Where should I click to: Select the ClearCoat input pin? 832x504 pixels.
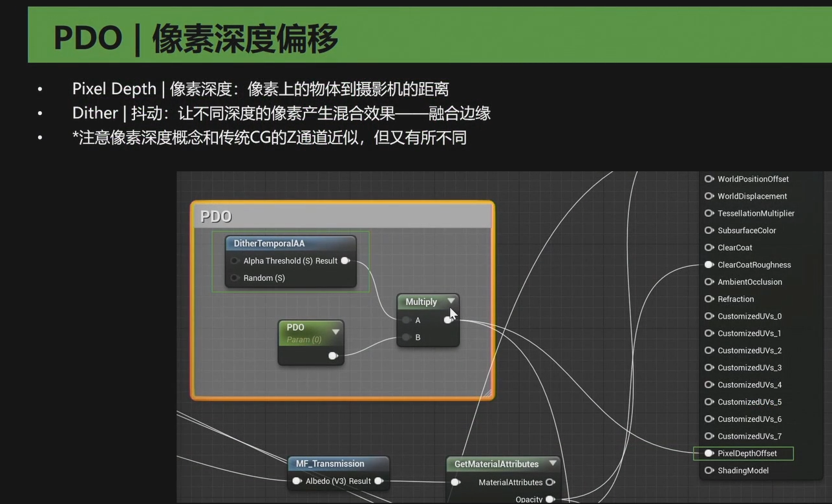pos(709,247)
